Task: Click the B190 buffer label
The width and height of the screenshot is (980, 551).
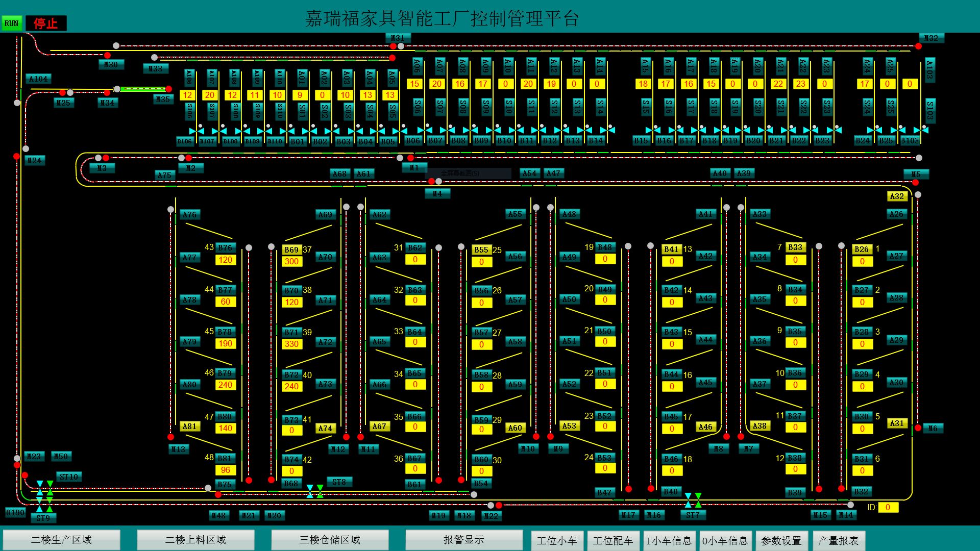Action: [15, 512]
